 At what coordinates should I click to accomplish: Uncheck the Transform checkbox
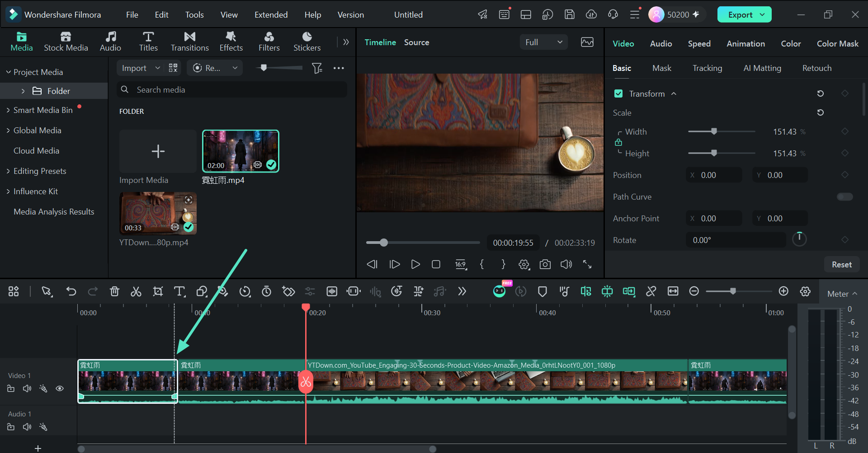(618, 94)
